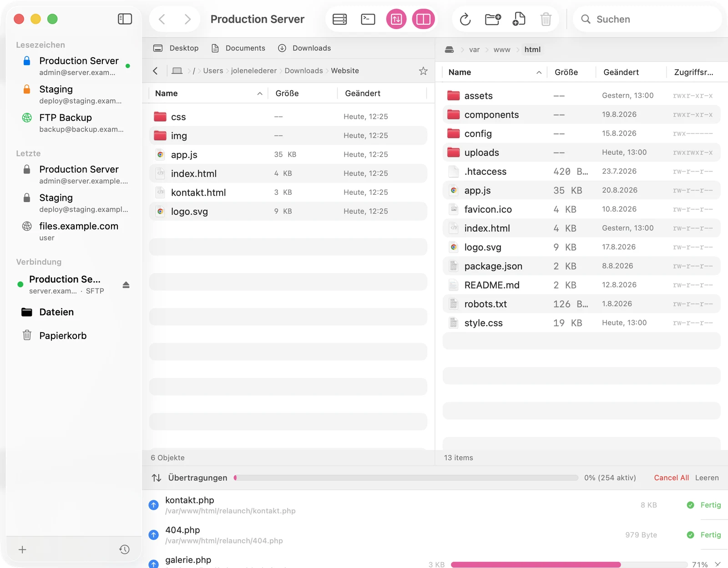Select html in remote breadcrumb
This screenshot has height=568, width=728.
(532, 50)
